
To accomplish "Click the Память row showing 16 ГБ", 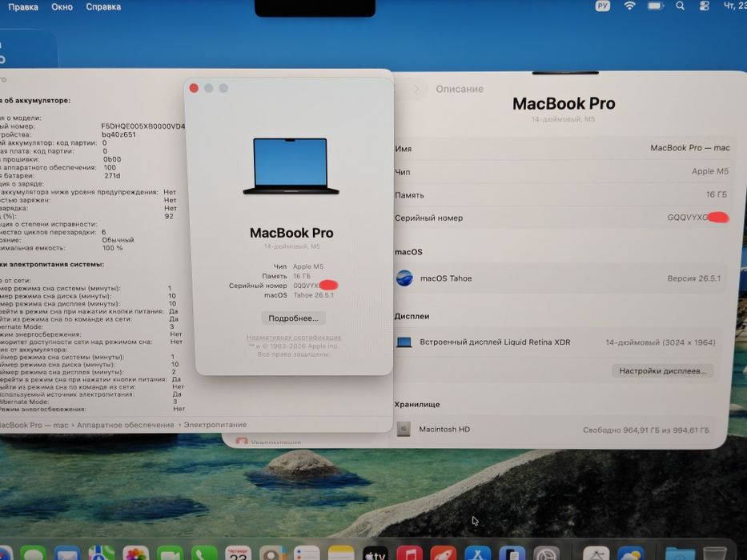I will pos(562,194).
